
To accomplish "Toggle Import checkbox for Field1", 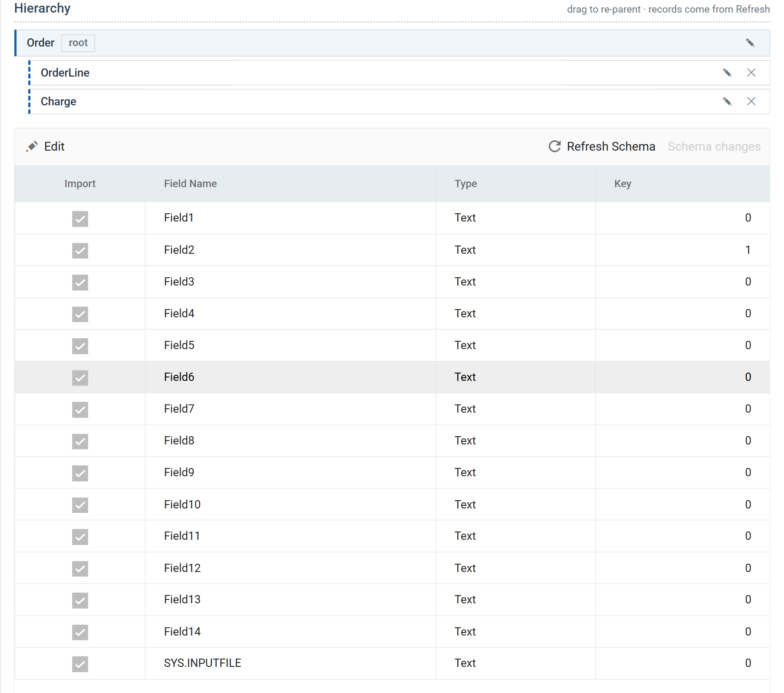I will [80, 219].
